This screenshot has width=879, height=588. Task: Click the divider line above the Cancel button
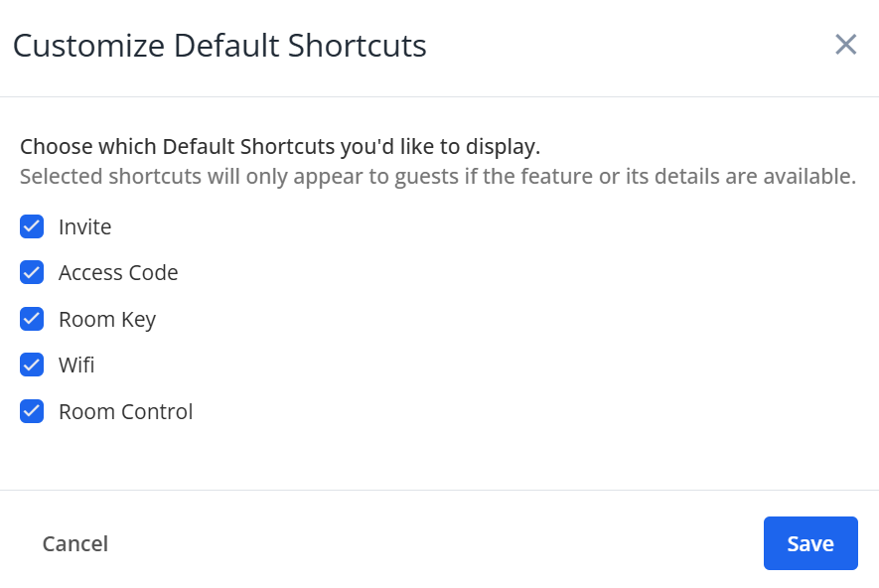tap(439, 490)
